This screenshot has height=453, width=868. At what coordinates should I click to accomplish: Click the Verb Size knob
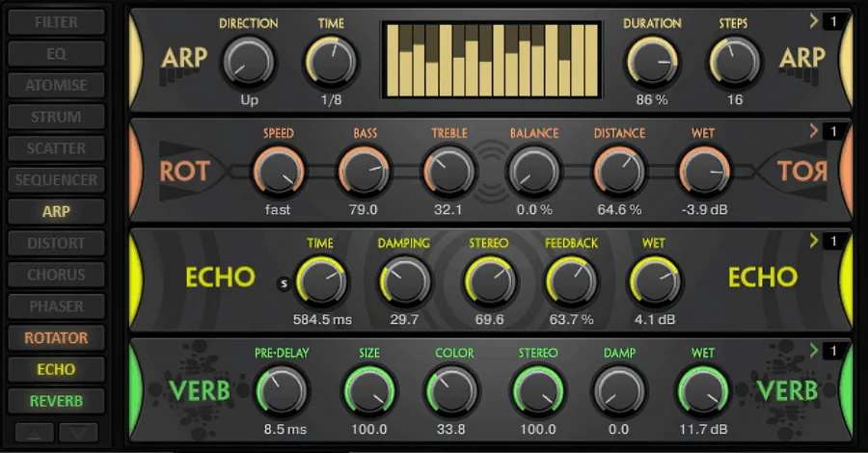[369, 391]
